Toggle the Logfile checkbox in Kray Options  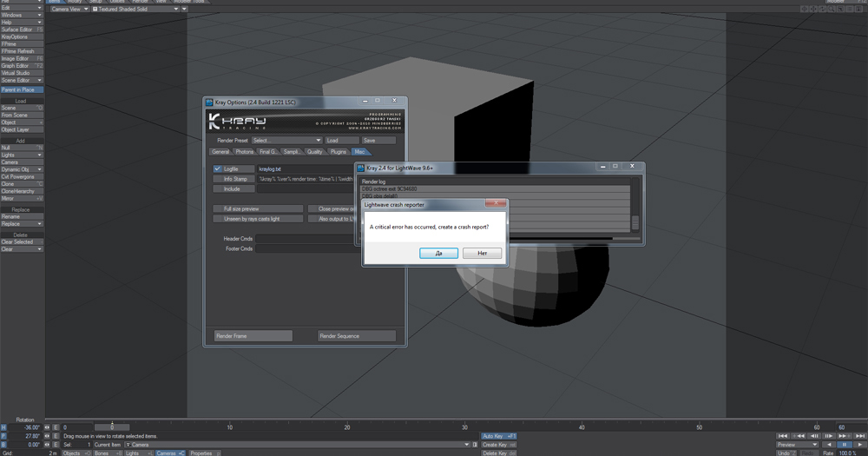coord(218,169)
